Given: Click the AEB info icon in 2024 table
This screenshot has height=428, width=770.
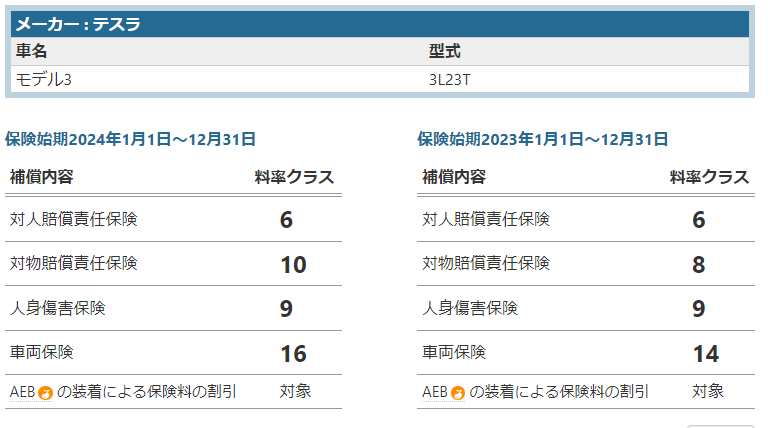Looking at the screenshot, I should click(x=46, y=393).
